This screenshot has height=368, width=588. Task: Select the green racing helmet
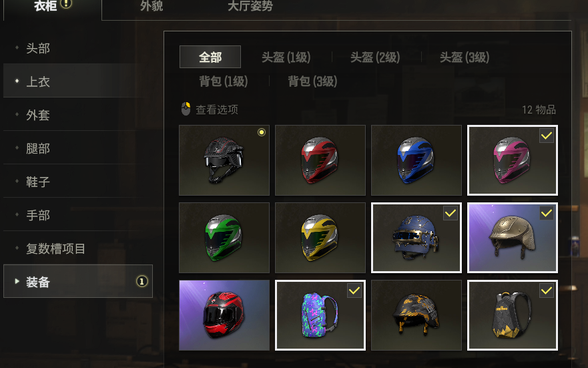point(224,238)
